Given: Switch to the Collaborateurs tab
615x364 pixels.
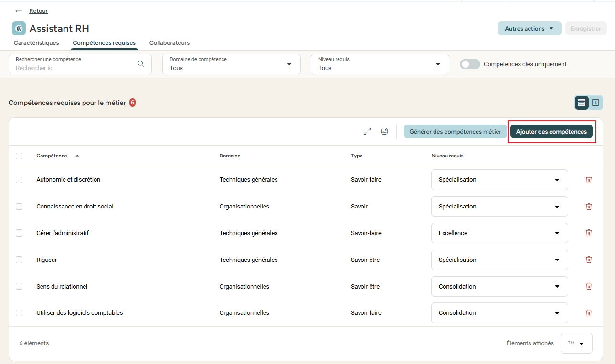Looking at the screenshot, I should 170,43.
